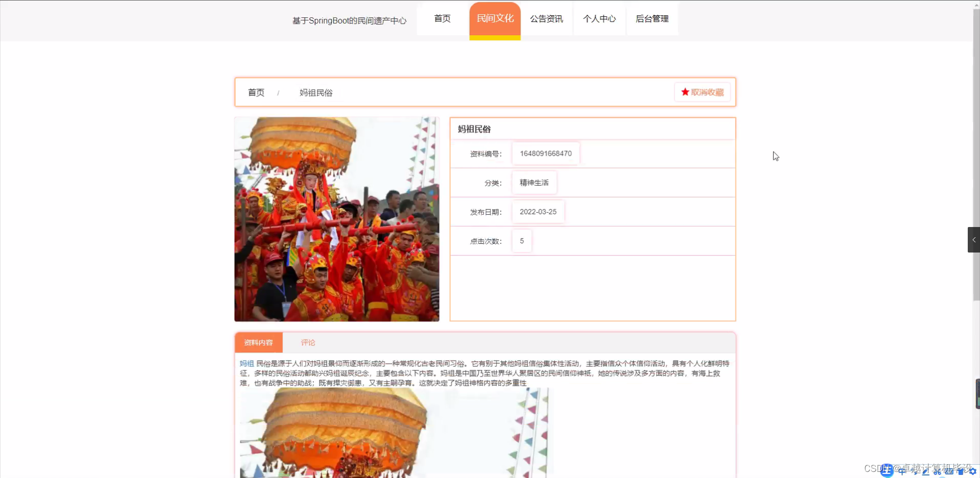Image resolution: width=980 pixels, height=478 pixels.
Task: Open the 妈祖 link in the article text
Action: pyautogui.click(x=247, y=363)
